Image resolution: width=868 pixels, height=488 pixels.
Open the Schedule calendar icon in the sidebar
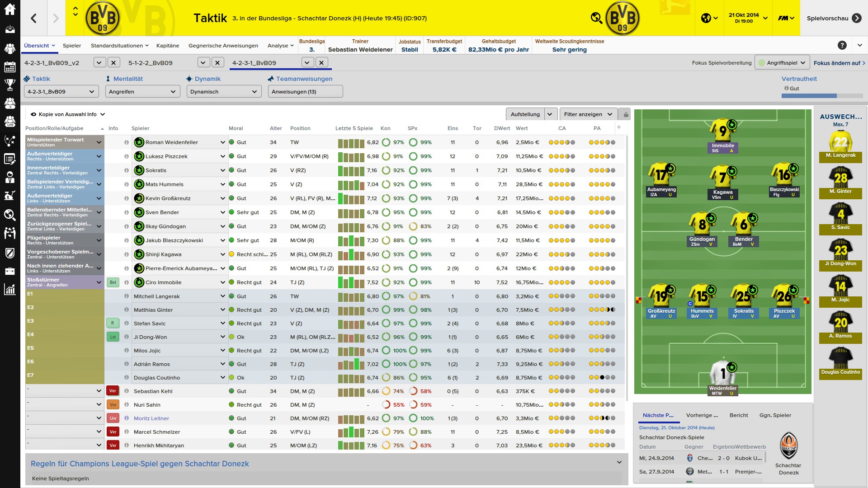tap(10, 67)
